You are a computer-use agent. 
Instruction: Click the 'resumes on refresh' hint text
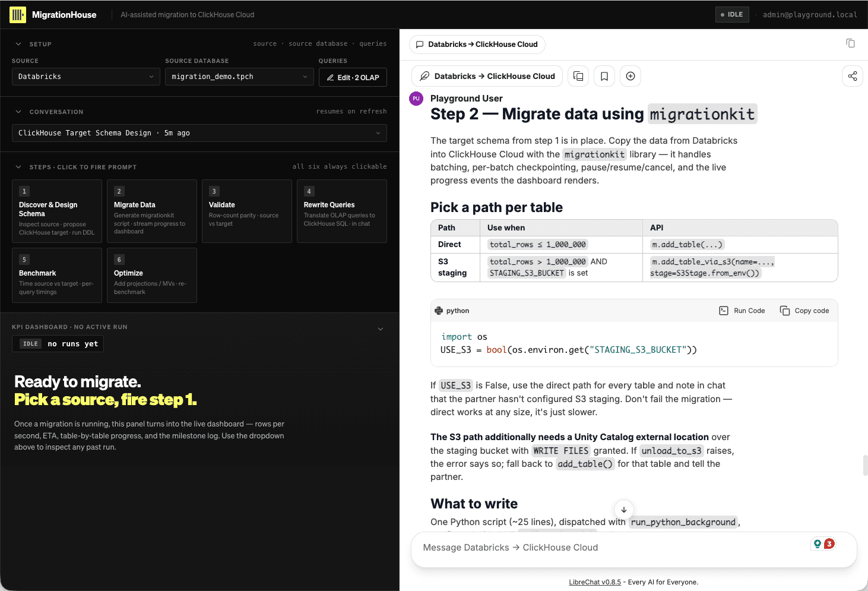tap(351, 112)
